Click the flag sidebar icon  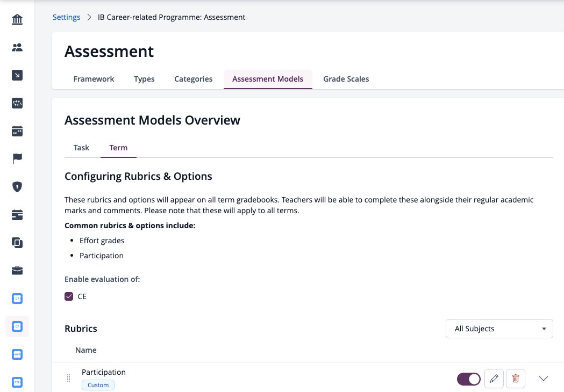[x=17, y=158]
